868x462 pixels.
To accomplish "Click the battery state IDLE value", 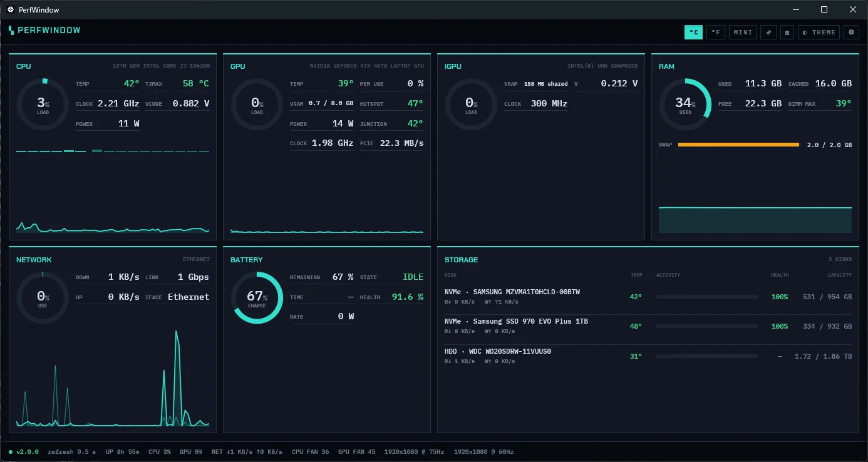I will point(413,277).
